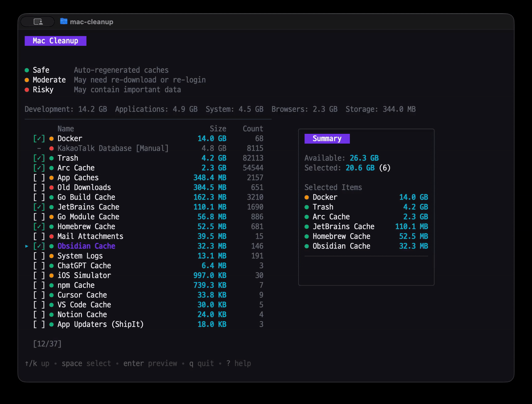Click the Docker name in the list
Screen dimensions: 532x404
70,138
